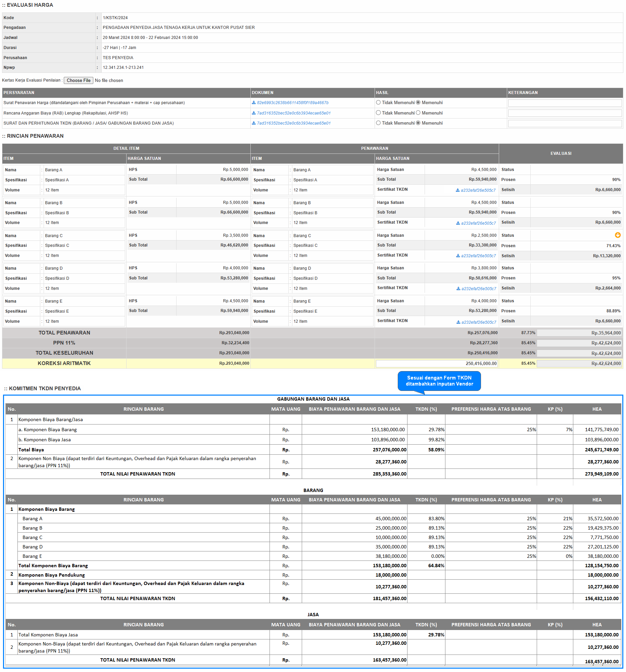Download Sertifikat TKDN for Barang A
Viewport: 626px width, 672px height.
(458, 190)
